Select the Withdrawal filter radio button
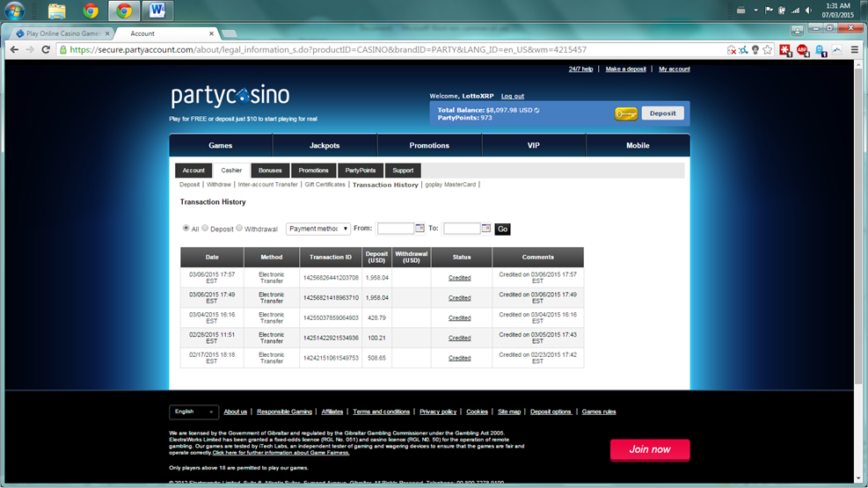 (239, 228)
